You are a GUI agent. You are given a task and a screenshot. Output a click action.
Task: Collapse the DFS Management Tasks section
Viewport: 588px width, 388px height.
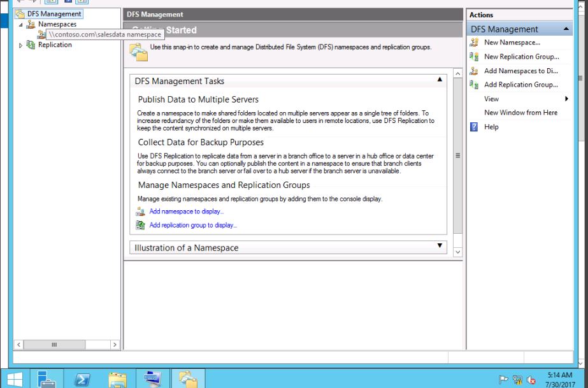439,80
